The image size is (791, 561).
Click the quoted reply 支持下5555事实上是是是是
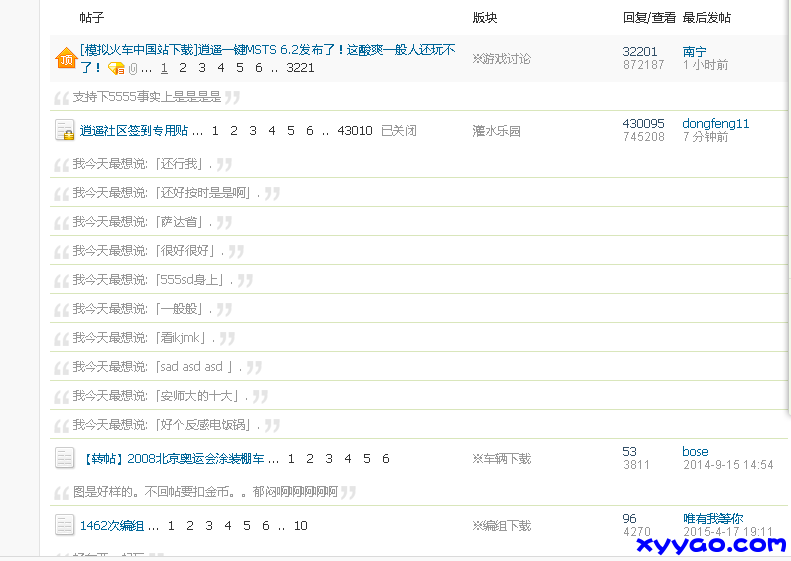coord(147,97)
